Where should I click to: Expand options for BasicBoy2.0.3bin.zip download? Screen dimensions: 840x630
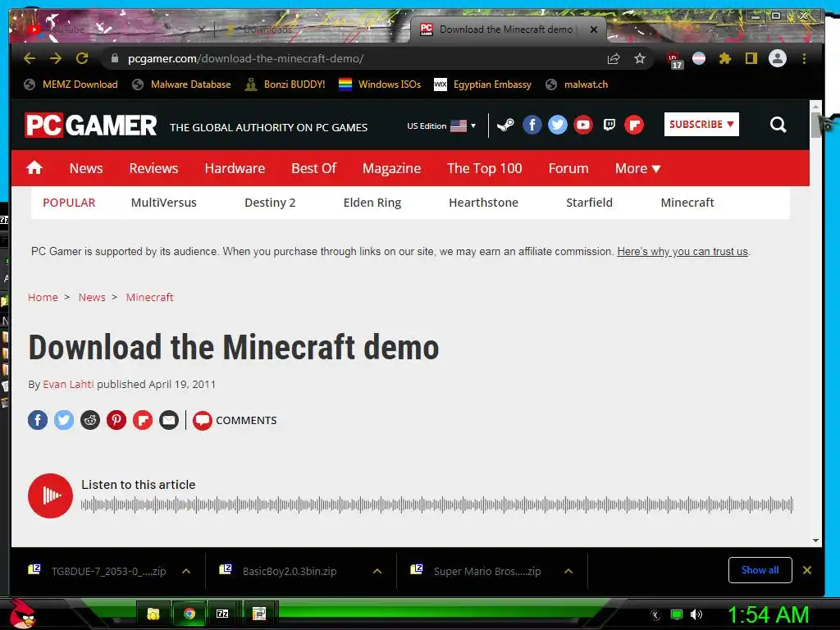click(x=377, y=571)
